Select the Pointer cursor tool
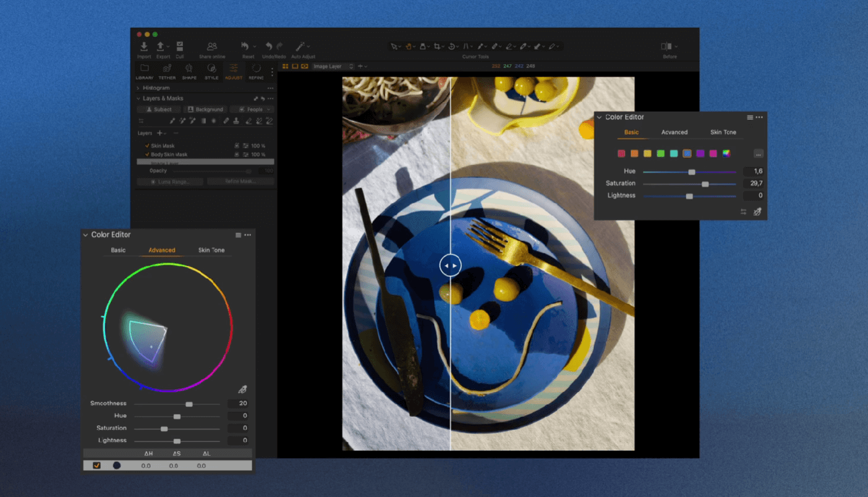Image resolution: width=868 pixels, height=497 pixels. [x=394, y=46]
